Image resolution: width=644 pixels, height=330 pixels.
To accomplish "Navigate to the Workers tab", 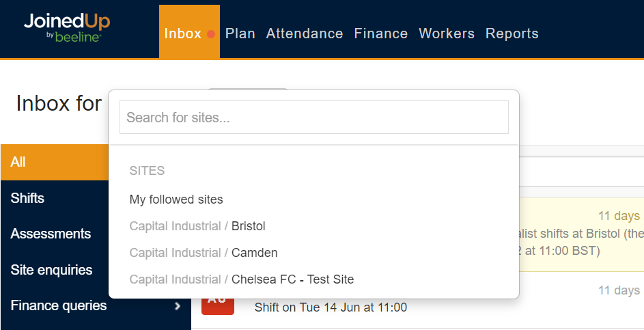I will tap(447, 33).
